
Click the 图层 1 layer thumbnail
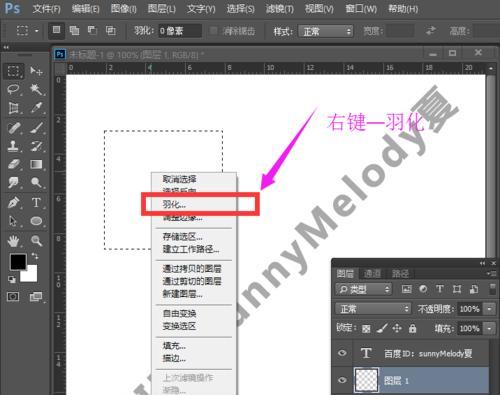pos(366,380)
